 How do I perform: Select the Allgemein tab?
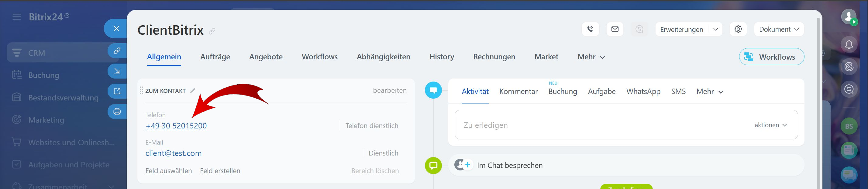point(164,57)
